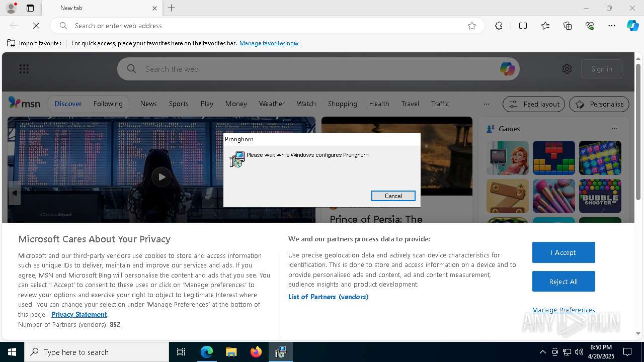Open the Travel menu item
Image resolution: width=644 pixels, height=362 pixels.
(x=410, y=104)
